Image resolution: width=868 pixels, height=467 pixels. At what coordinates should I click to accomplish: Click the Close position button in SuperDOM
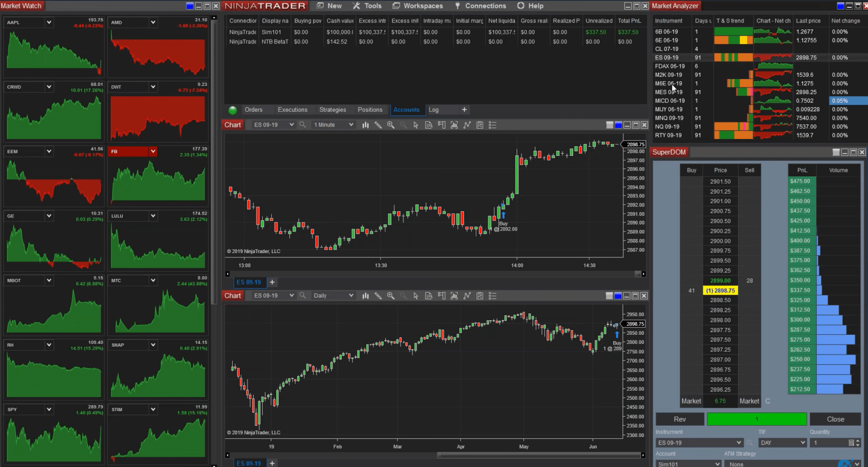[835, 419]
